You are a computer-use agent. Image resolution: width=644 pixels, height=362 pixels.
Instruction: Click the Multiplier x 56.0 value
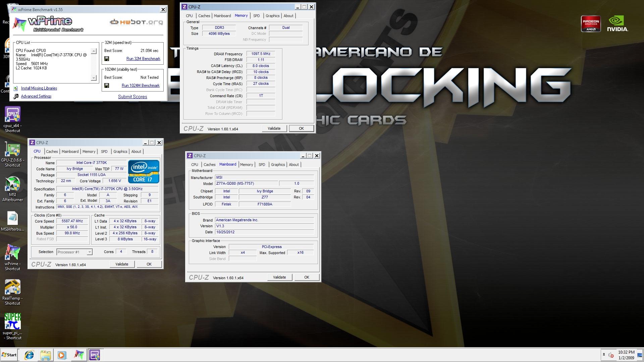tap(72, 227)
